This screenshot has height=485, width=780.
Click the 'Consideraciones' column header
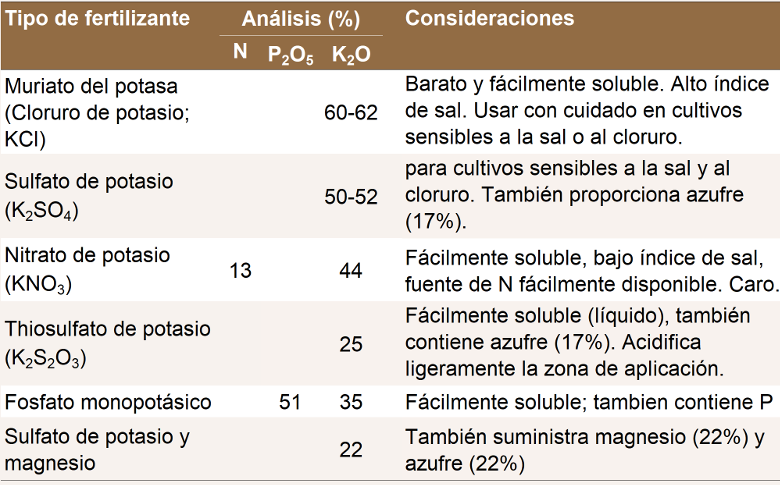(490, 18)
